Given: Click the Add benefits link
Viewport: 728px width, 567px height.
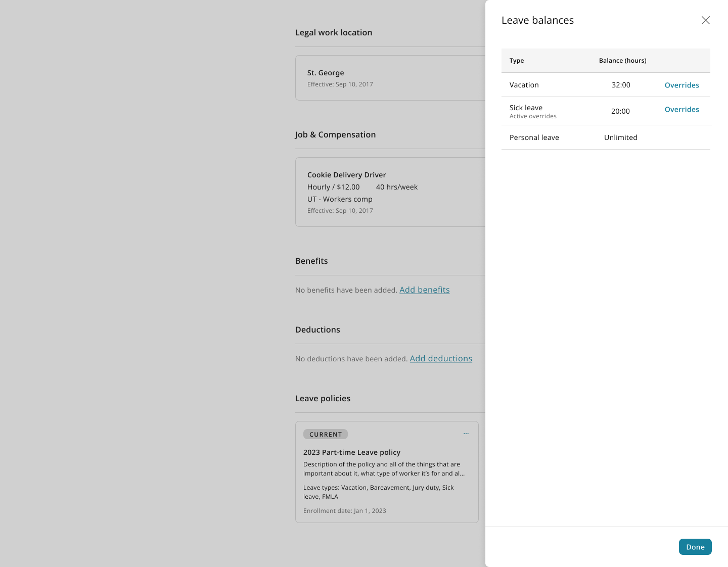Looking at the screenshot, I should (x=425, y=290).
